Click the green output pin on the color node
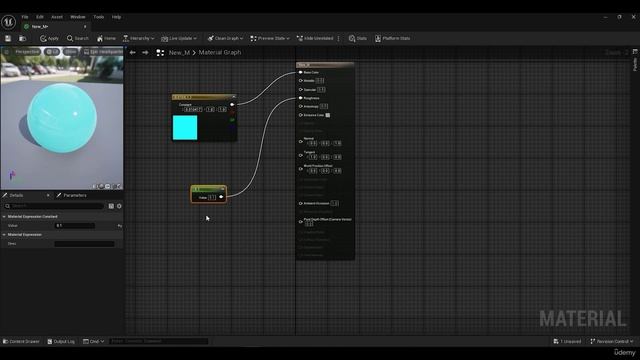Viewport: 640px width, 360px height. 232,120
